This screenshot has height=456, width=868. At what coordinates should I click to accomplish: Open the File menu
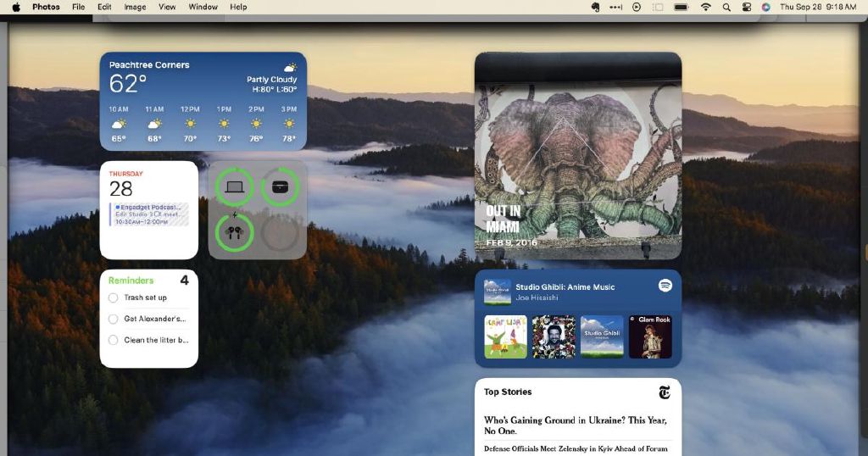pyautogui.click(x=79, y=7)
